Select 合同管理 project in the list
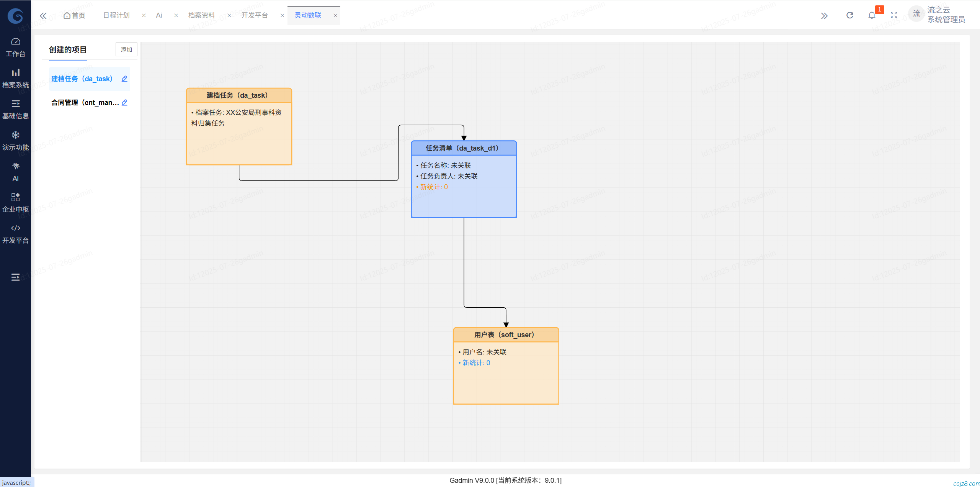The image size is (980, 487). pyautogui.click(x=85, y=103)
